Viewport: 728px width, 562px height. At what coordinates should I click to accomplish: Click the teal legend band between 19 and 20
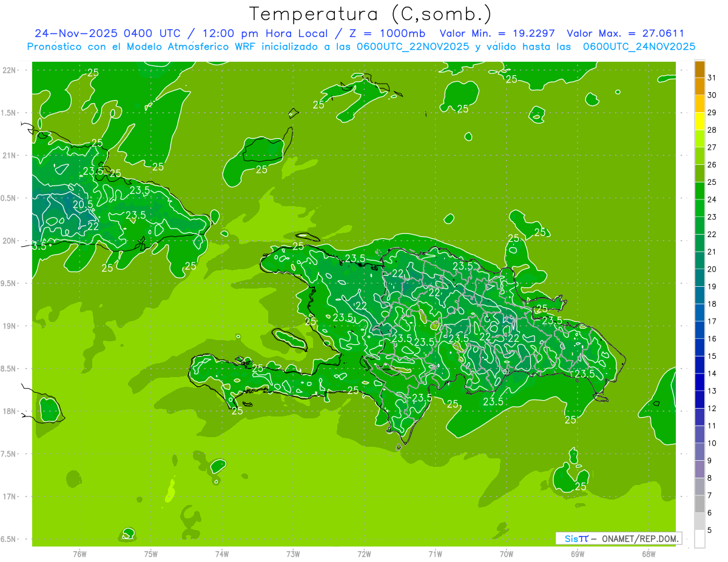pos(699,278)
